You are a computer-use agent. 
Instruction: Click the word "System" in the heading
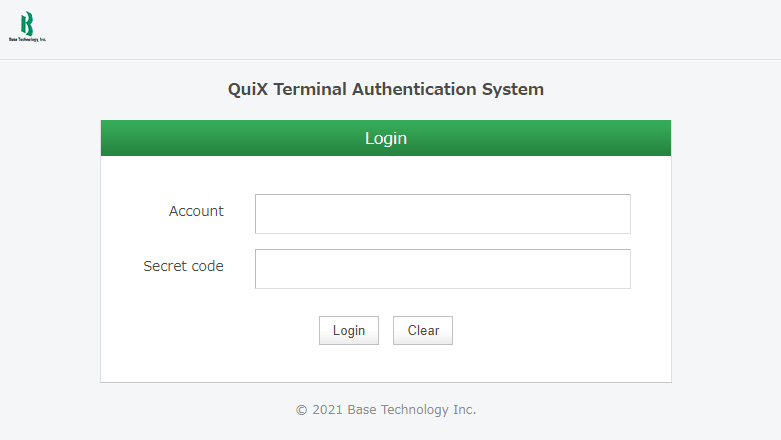(x=516, y=89)
